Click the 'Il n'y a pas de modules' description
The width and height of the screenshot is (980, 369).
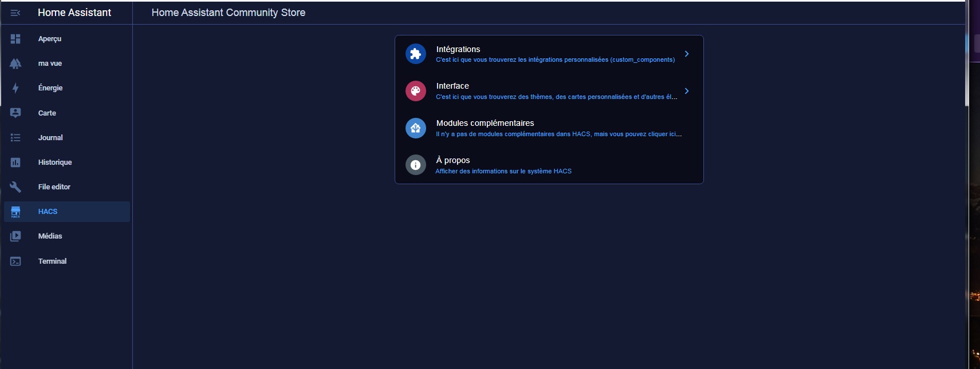[558, 134]
